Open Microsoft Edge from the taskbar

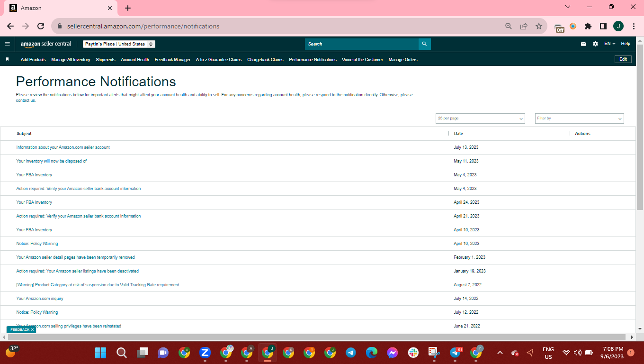[372, 353]
